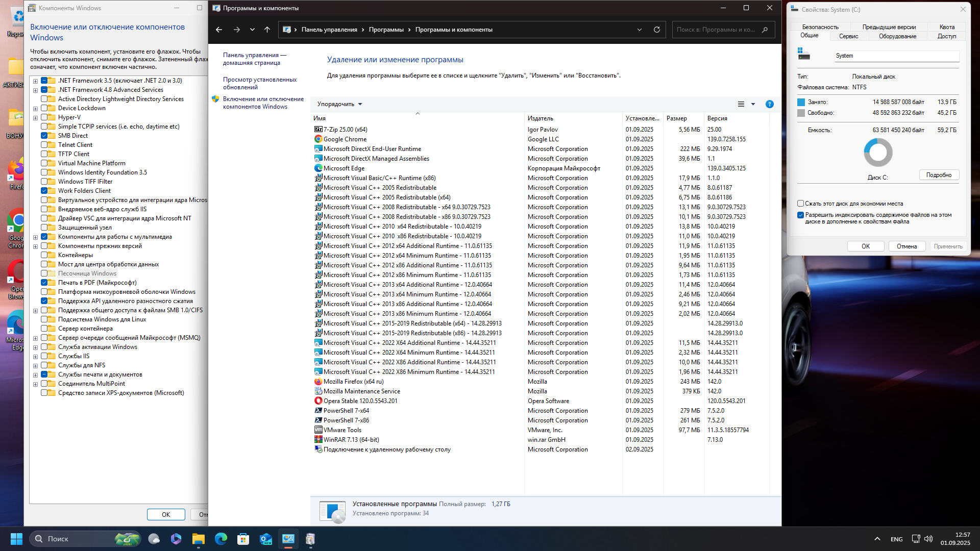
Task: Uncheck the file indexing permission checkbox
Action: pyautogui.click(x=800, y=215)
